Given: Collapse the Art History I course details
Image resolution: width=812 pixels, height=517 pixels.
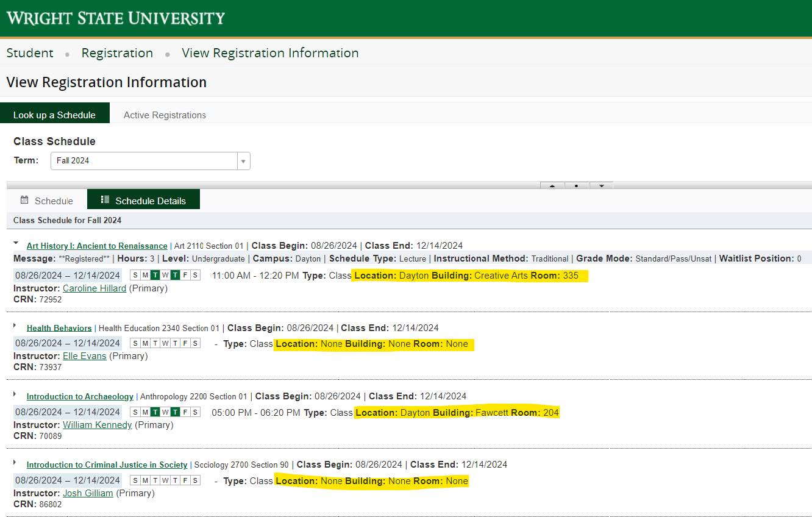Looking at the screenshot, I should click(16, 243).
